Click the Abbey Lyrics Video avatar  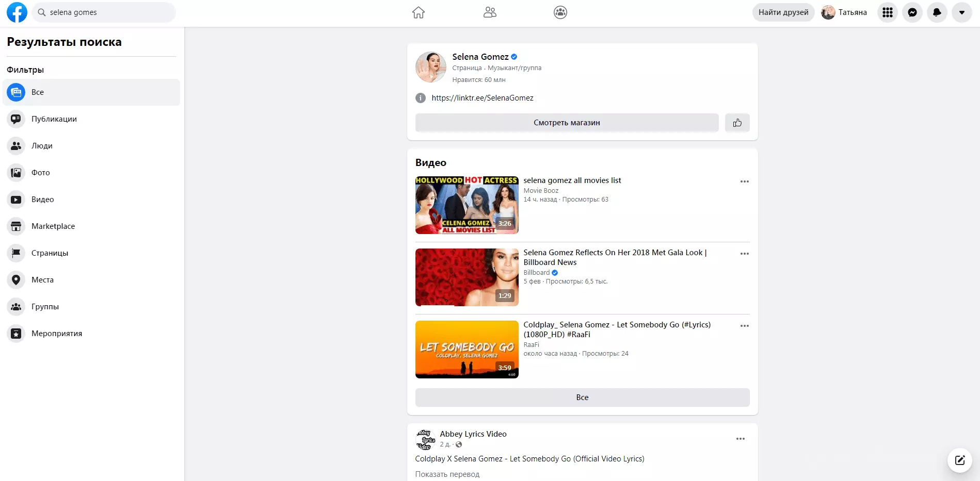click(426, 439)
